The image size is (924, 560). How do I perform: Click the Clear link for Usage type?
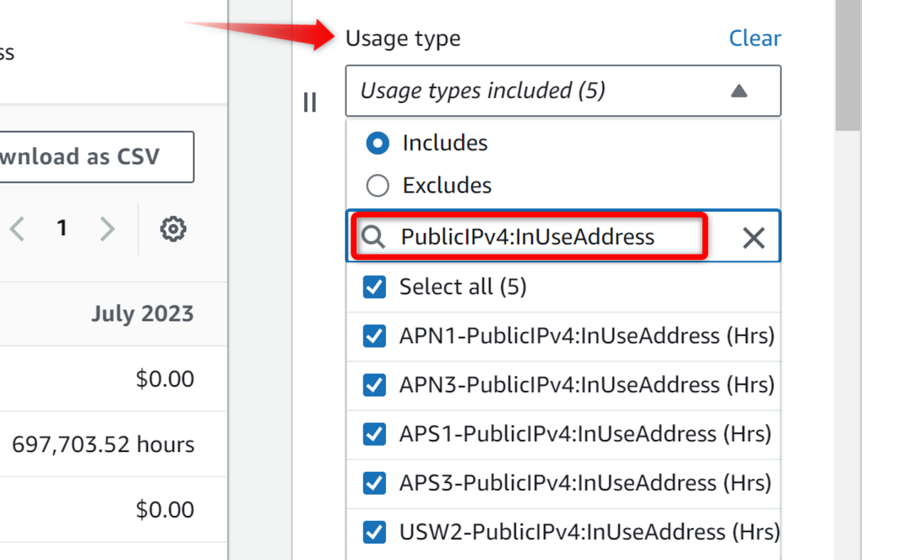(754, 38)
